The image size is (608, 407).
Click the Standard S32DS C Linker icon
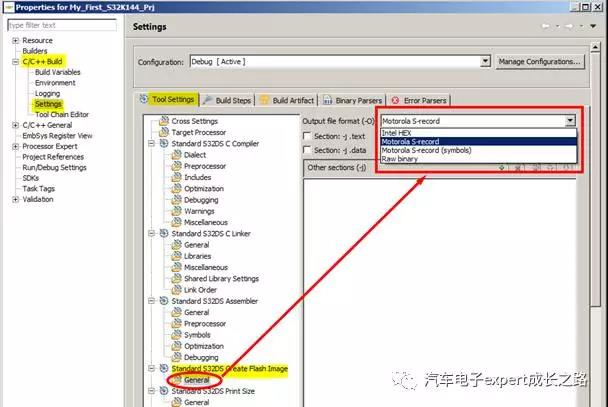pyautogui.click(x=164, y=233)
